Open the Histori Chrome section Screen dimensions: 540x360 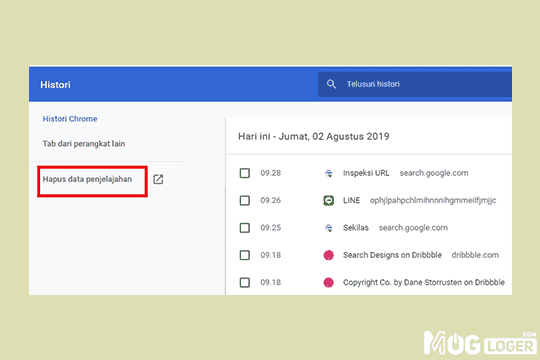(x=70, y=119)
